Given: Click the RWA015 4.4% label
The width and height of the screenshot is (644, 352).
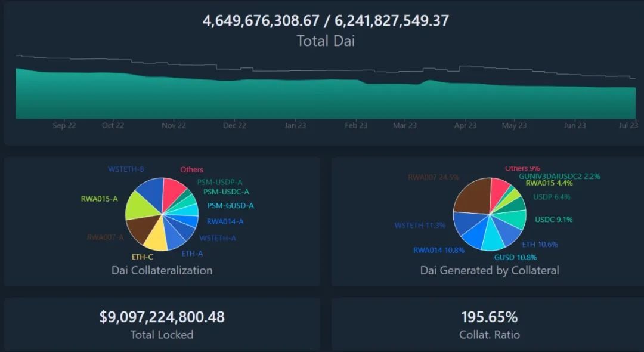Looking at the screenshot, I should click(550, 183).
